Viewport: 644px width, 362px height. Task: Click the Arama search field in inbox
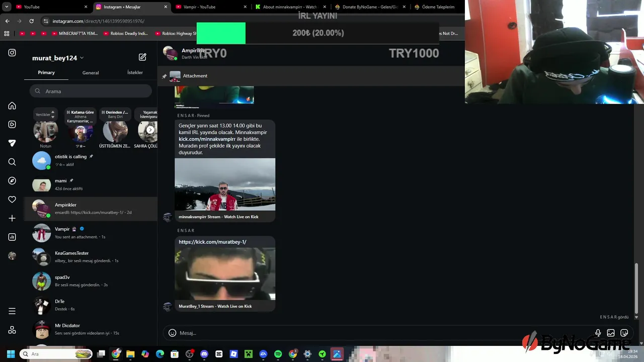point(91,91)
